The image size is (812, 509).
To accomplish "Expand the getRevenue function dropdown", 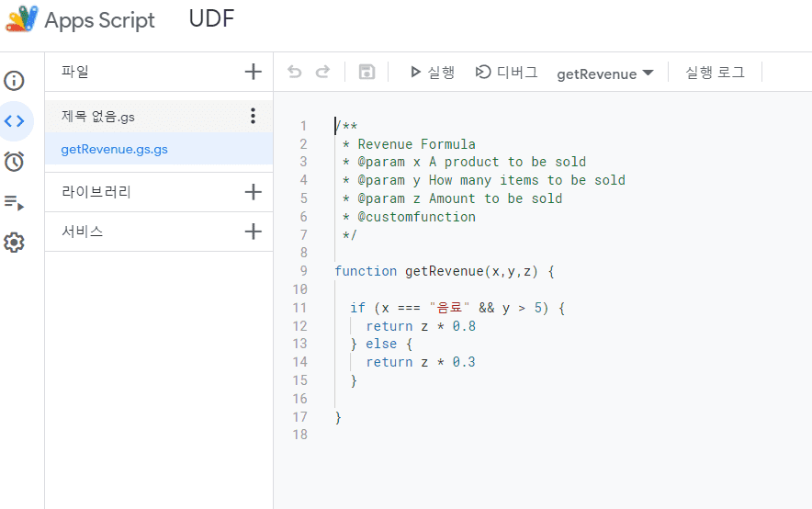I will click(604, 74).
